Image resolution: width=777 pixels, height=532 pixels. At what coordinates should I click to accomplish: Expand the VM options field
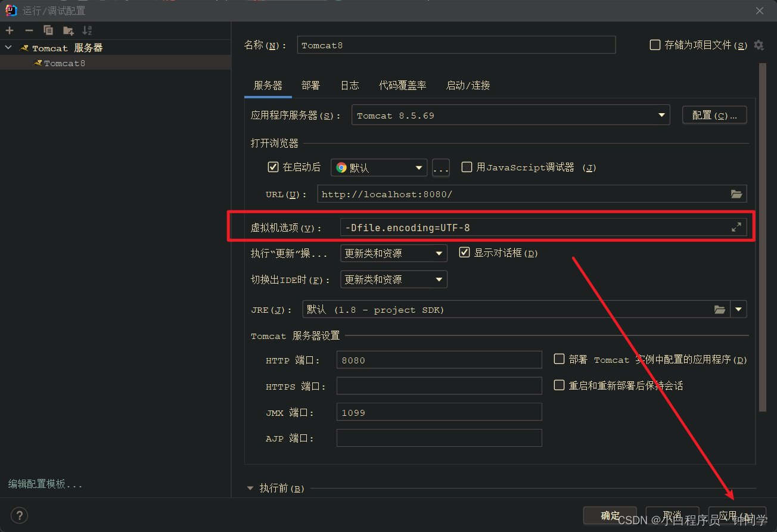pos(736,227)
